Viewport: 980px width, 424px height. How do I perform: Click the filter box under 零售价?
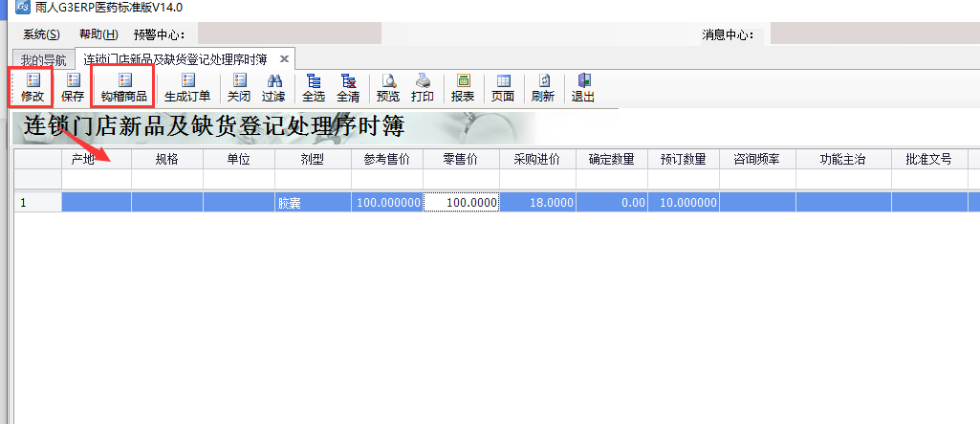click(461, 180)
